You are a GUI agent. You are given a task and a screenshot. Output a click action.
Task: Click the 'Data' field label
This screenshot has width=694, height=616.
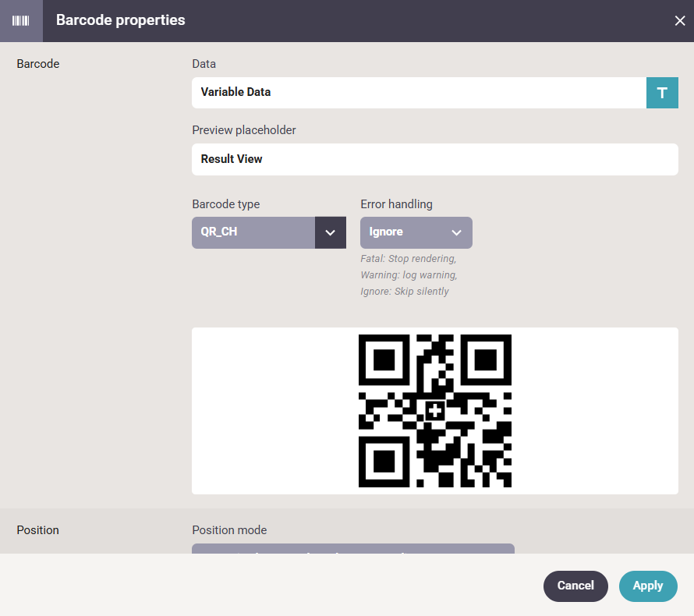coord(204,64)
